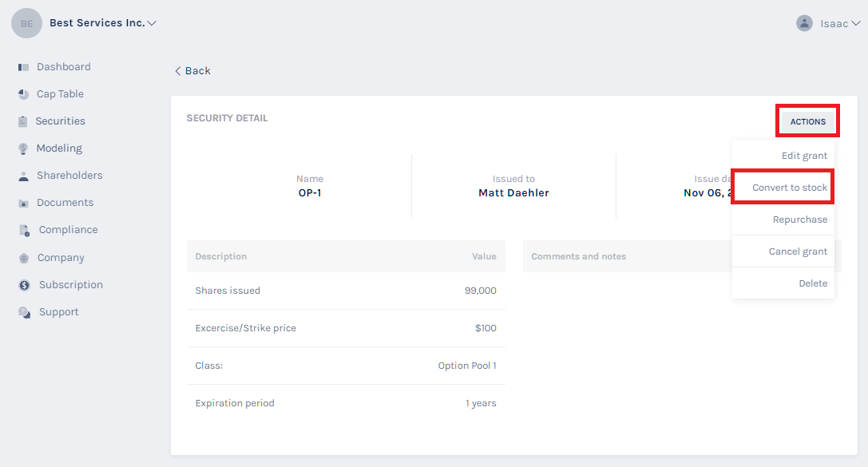
Task: Click the Company icon in sidebar
Action: click(24, 258)
